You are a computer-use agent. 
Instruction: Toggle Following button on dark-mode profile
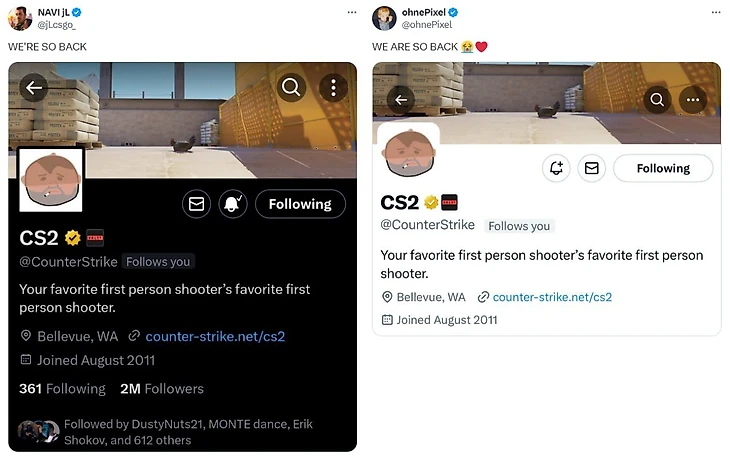click(x=300, y=204)
